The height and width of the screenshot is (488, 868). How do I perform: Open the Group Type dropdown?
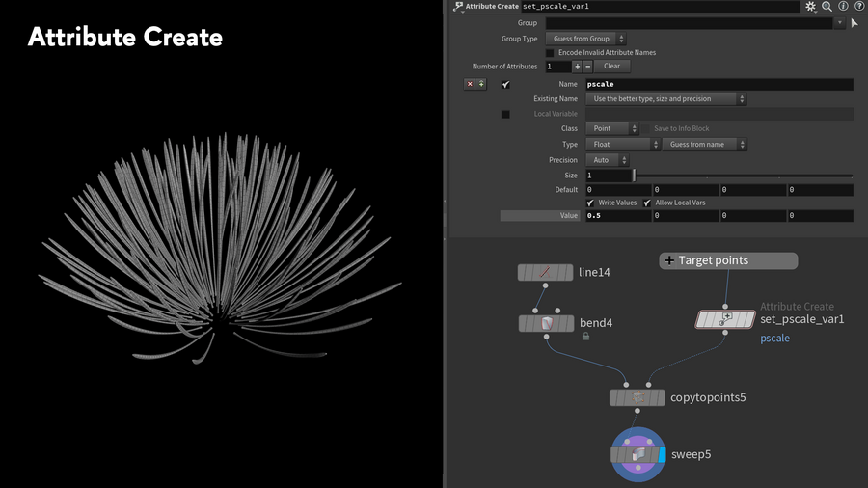click(586, 39)
